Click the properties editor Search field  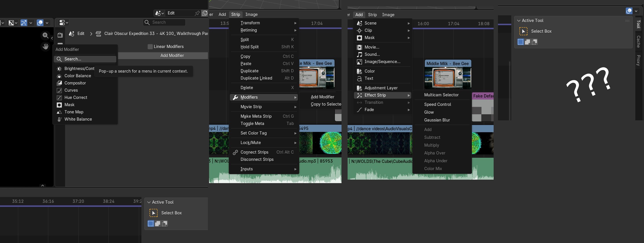point(164,22)
